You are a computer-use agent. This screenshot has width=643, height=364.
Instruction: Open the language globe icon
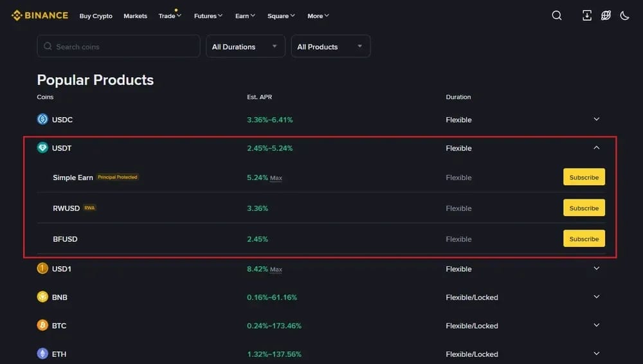coord(606,15)
